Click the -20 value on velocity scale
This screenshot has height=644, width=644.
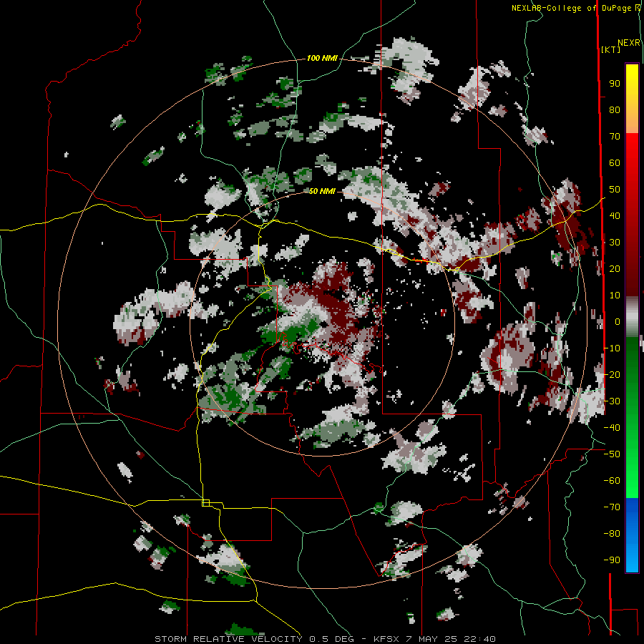click(x=612, y=374)
